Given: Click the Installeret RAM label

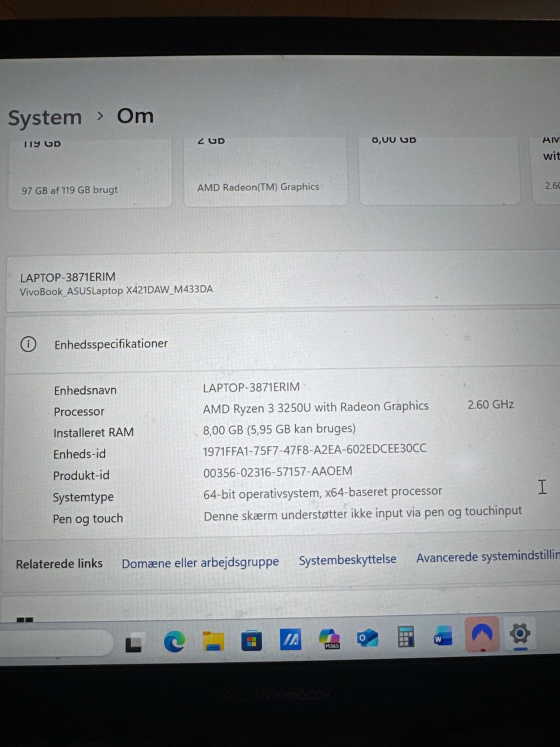Looking at the screenshot, I should pyautogui.click(x=93, y=432).
